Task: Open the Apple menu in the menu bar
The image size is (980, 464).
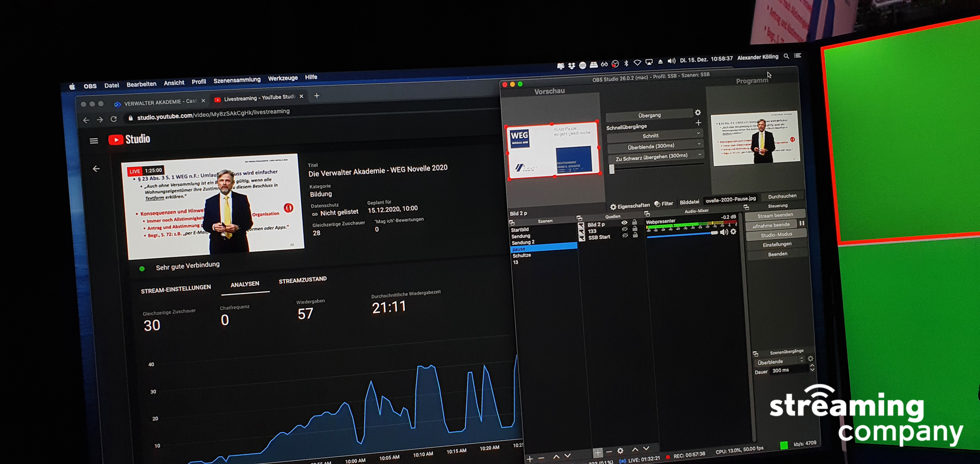Action: pos(72,87)
